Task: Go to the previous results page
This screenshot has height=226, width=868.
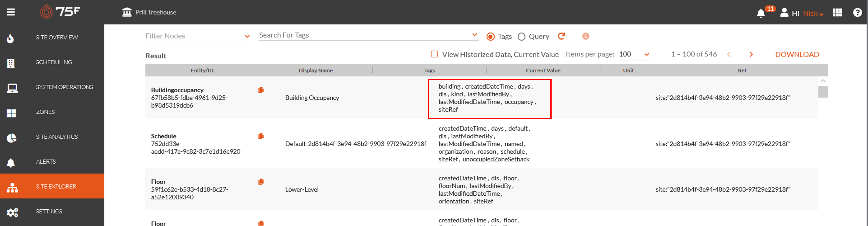Action: pyautogui.click(x=729, y=54)
